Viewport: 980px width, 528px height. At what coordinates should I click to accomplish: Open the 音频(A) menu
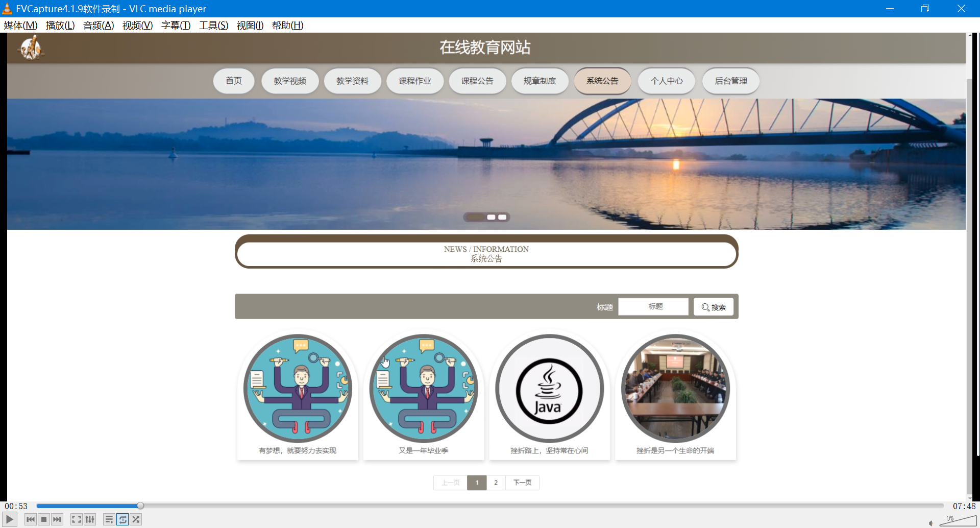pyautogui.click(x=99, y=25)
